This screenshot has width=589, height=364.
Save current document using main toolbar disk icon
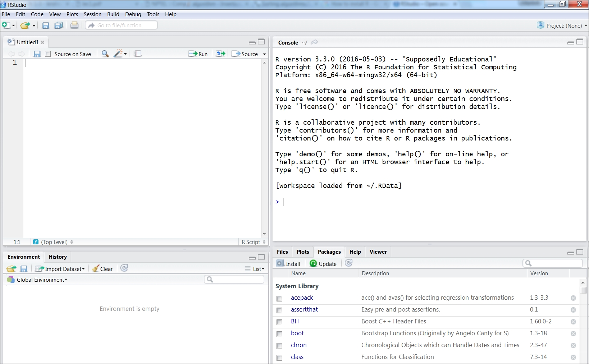46,26
